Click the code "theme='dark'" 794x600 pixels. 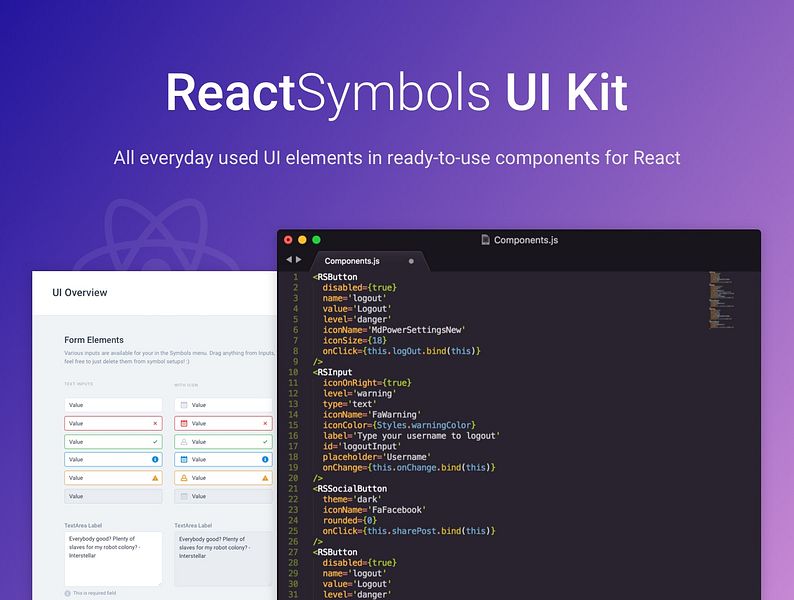point(352,499)
